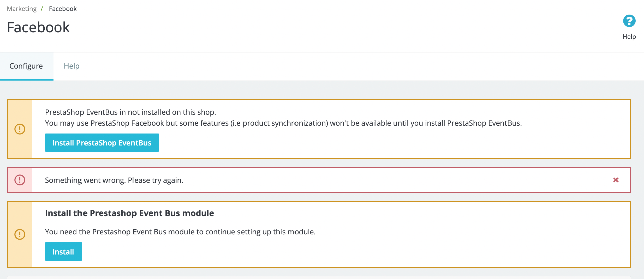This screenshot has height=279, width=644.
Task: Open the Help tab next to Configure
Action: coord(72,66)
